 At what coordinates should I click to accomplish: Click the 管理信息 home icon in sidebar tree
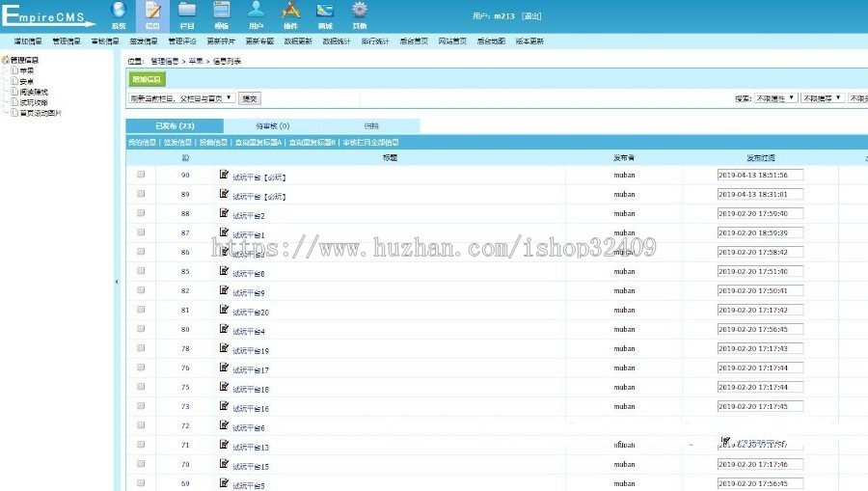tap(6, 60)
